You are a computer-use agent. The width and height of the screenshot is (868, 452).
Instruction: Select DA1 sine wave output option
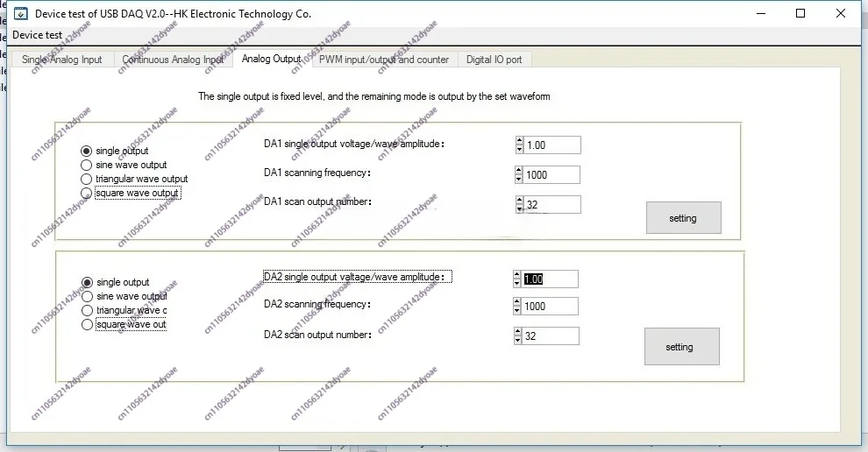pyautogui.click(x=86, y=165)
